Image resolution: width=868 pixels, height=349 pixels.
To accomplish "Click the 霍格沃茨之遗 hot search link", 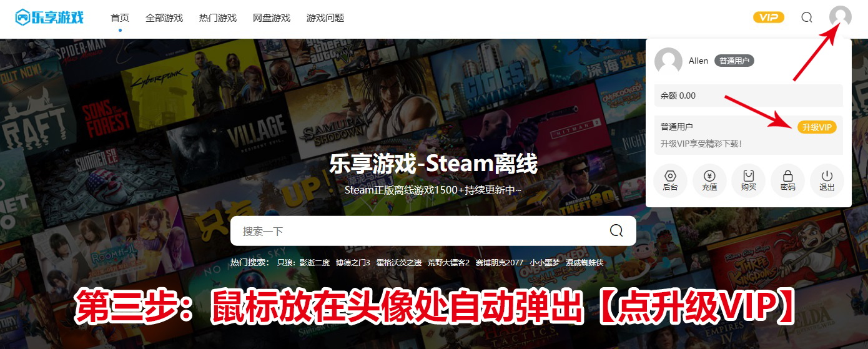I will [398, 263].
